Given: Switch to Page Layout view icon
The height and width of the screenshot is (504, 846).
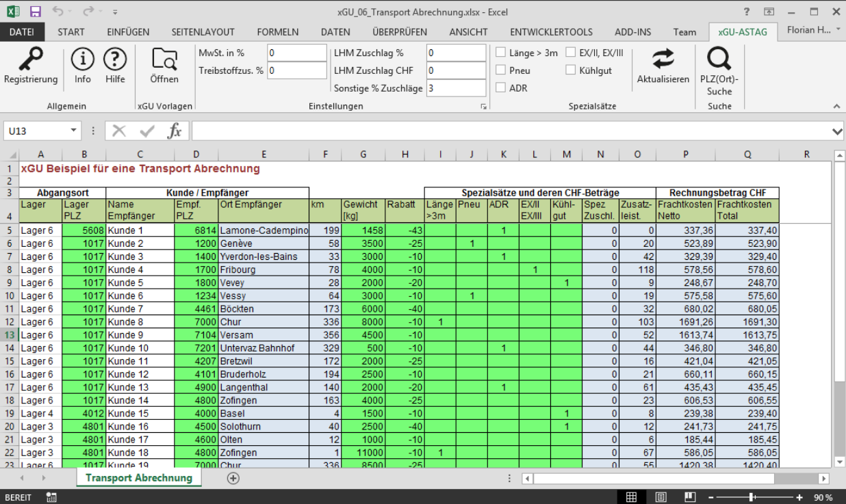Looking at the screenshot, I should (x=661, y=497).
